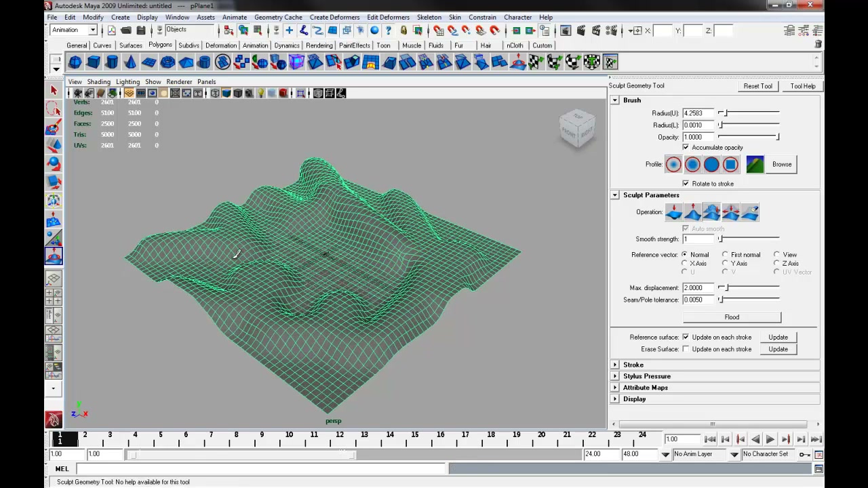Click the render current frame clapperboard icon
Image resolution: width=868 pixels, height=488 pixels.
coord(581,30)
